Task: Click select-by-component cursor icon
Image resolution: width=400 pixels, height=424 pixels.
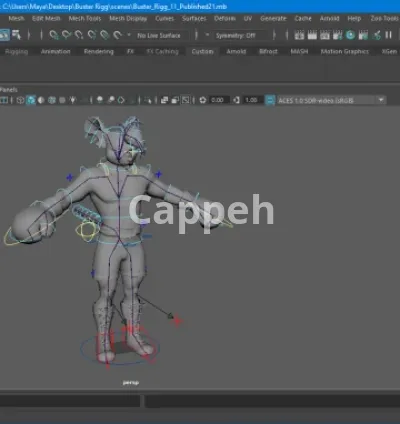Action: click(16, 35)
